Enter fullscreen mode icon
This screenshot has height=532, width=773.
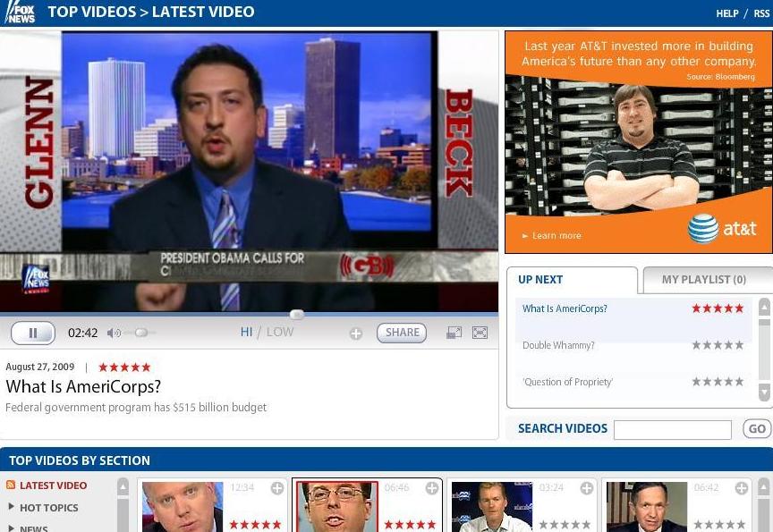[480, 333]
